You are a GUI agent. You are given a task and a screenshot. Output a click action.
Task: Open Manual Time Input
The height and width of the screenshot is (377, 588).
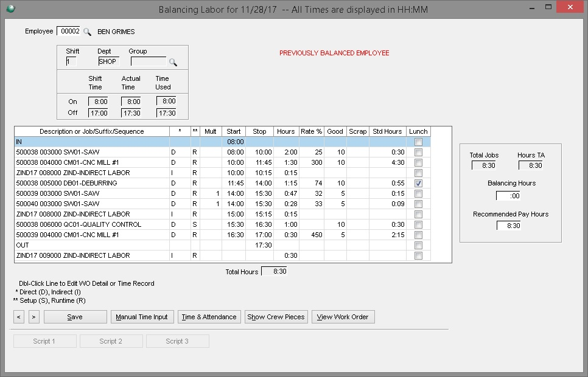pos(142,317)
